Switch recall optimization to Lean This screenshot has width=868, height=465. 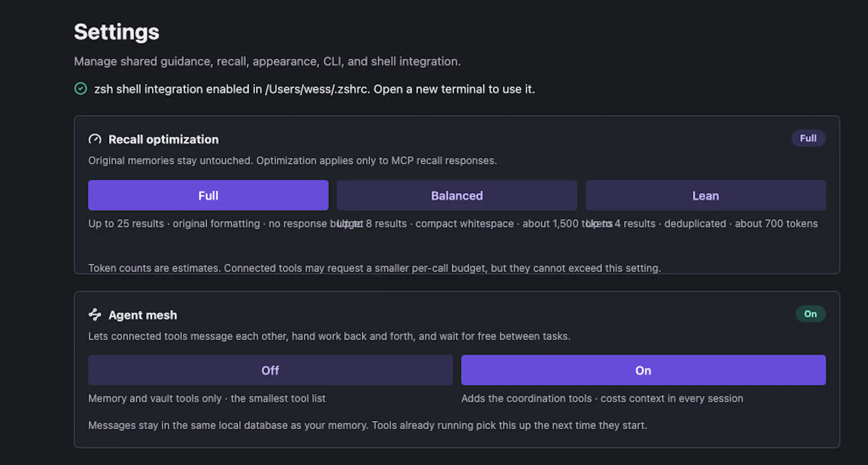click(x=706, y=195)
